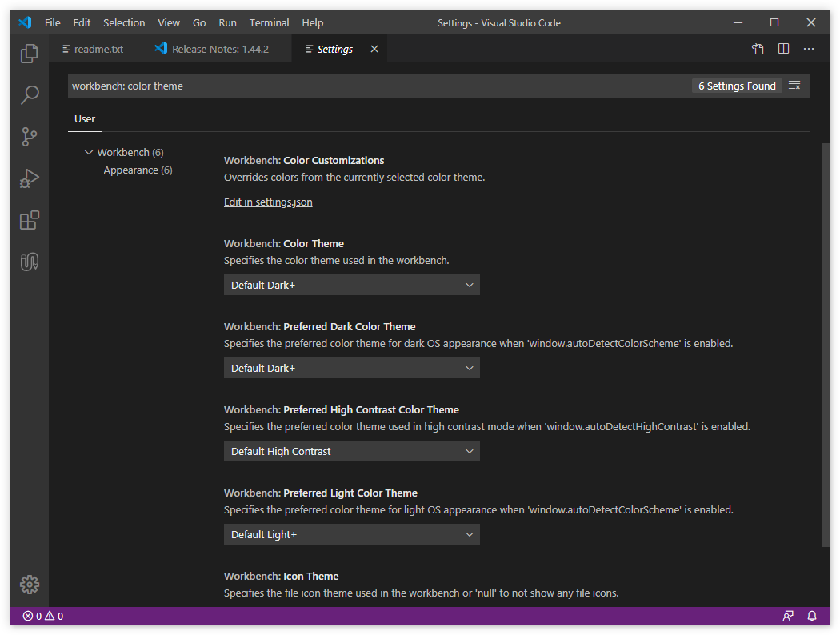The height and width of the screenshot is (635, 840).
Task: Show errors and warnings in status bar
Action: [x=43, y=617]
